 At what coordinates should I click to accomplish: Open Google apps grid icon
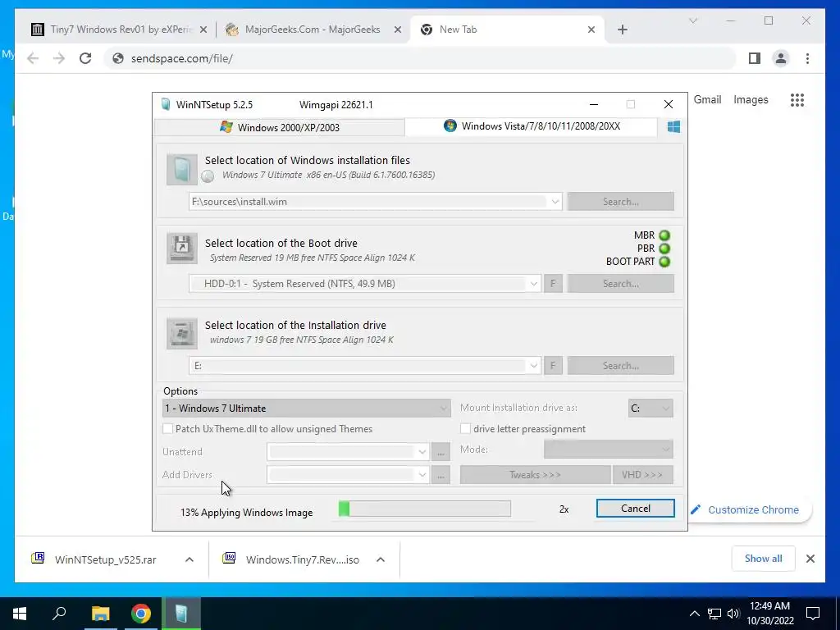pos(797,99)
